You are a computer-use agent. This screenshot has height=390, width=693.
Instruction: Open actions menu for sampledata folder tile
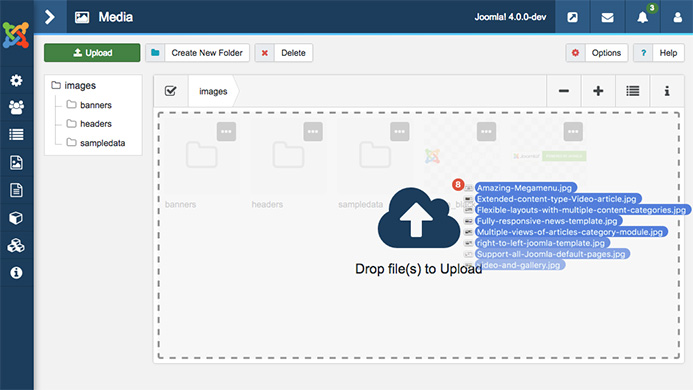pos(400,131)
